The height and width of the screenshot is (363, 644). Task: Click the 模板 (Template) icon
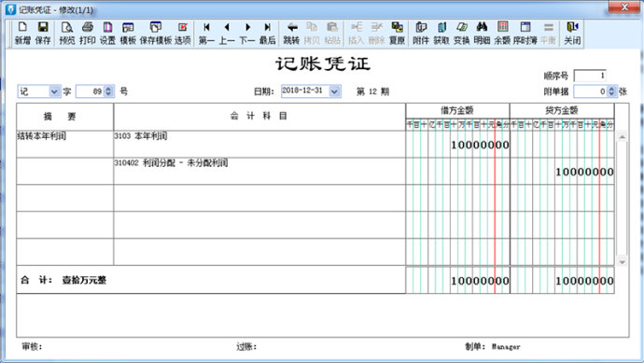click(x=128, y=33)
